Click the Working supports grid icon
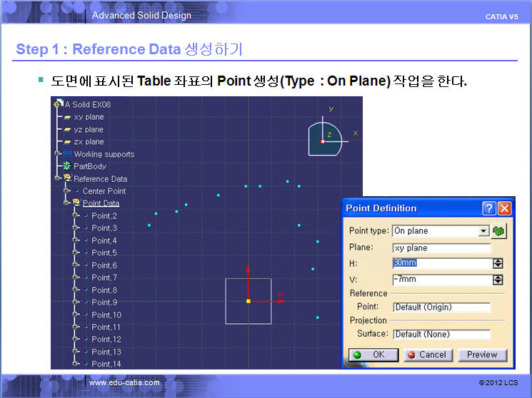Image resolution: width=532 pixels, height=398 pixels. [x=67, y=154]
